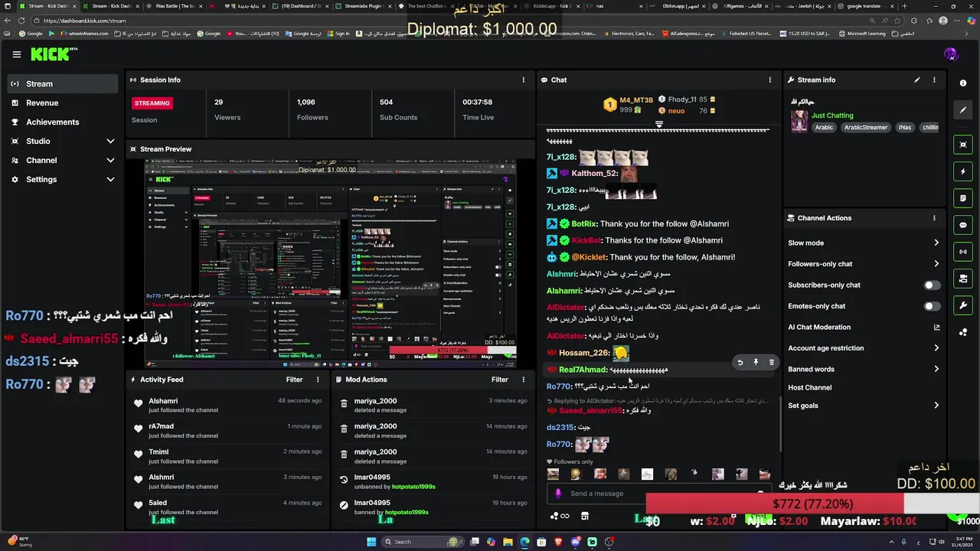Screen dimensions: 980x551
Task: Reply to Real7Ahmad's message
Action: [740, 363]
